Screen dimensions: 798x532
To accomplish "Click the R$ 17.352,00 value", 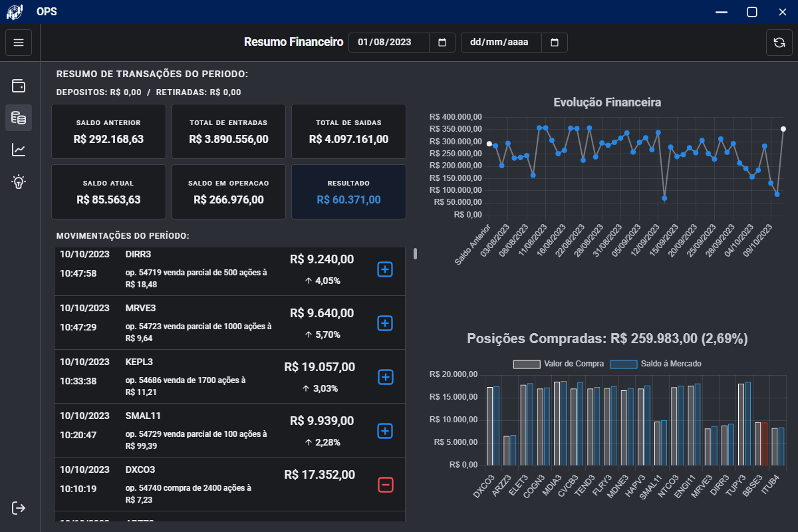I will click(320, 475).
